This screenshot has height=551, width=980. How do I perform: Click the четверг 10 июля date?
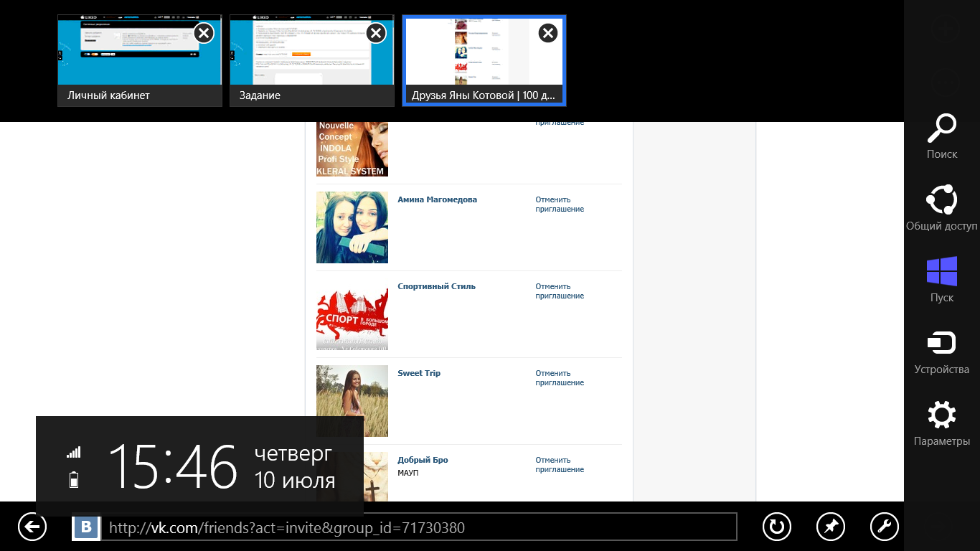point(295,466)
